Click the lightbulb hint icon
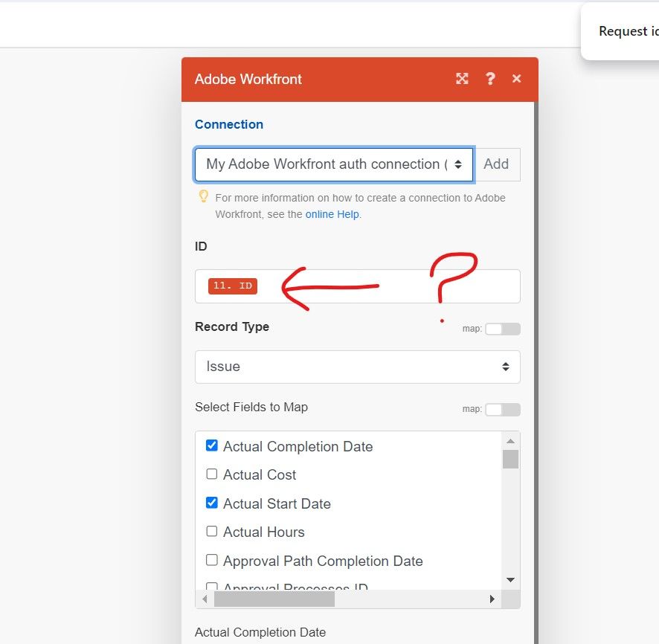The height and width of the screenshot is (644, 659). click(x=203, y=197)
